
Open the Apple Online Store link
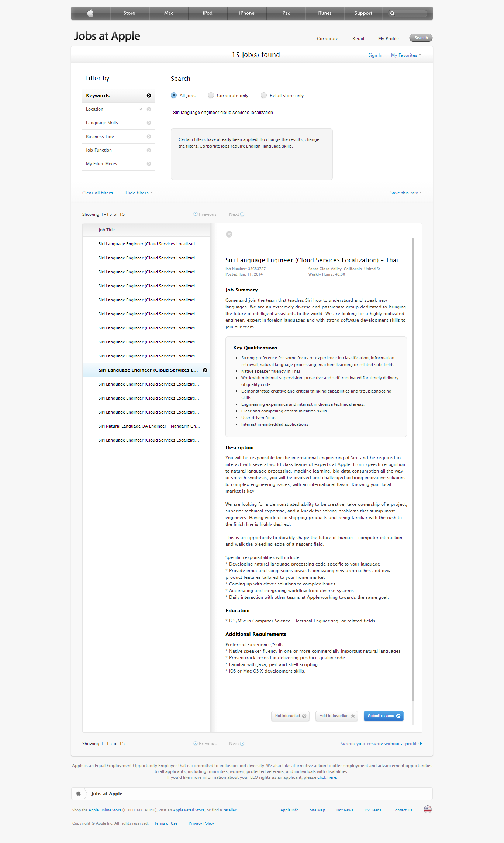coord(105,810)
